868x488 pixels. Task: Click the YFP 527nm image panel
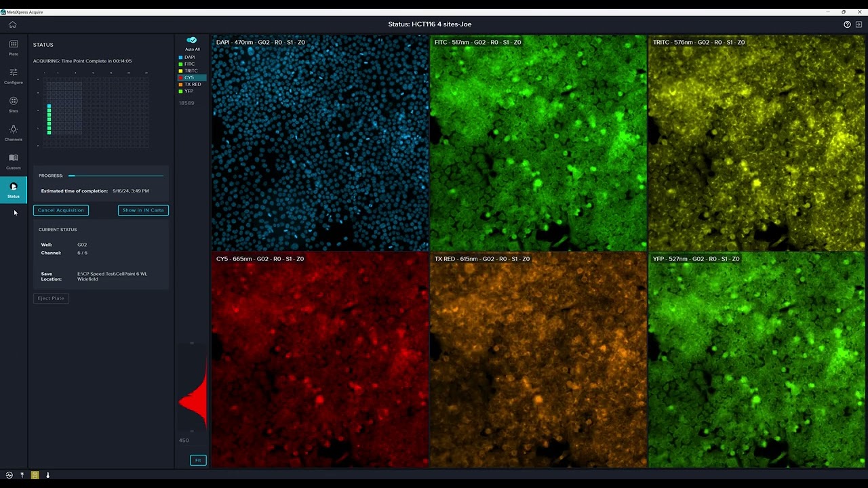pos(757,360)
